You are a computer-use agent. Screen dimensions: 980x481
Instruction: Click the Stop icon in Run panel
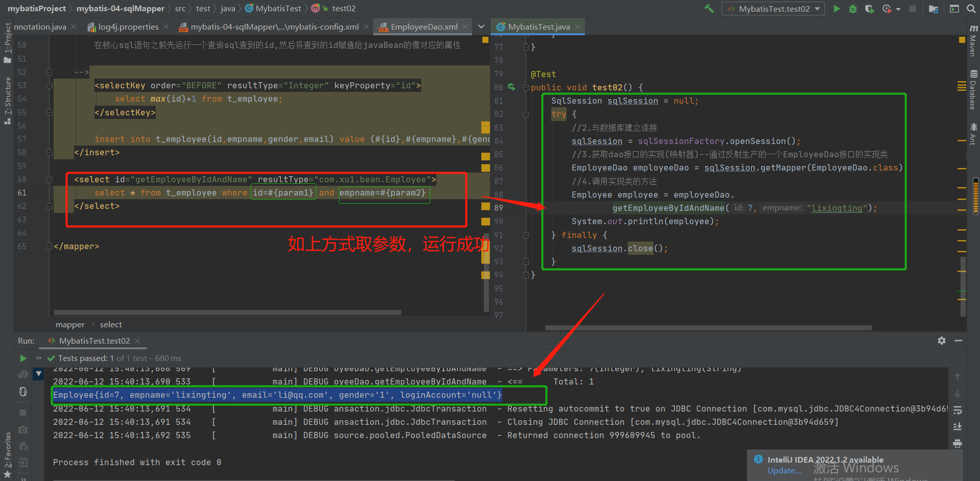tap(23, 412)
